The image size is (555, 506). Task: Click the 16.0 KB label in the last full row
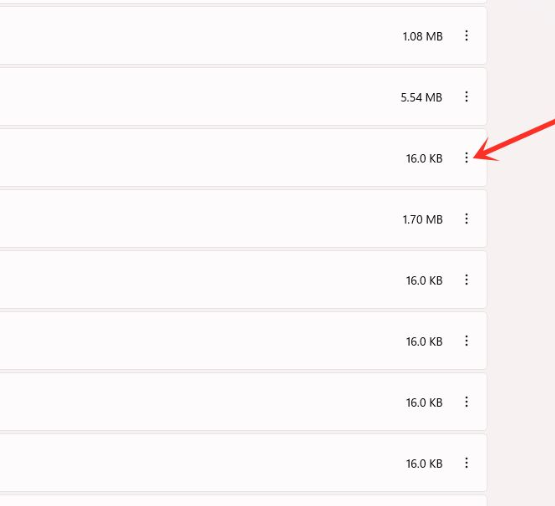pos(424,464)
